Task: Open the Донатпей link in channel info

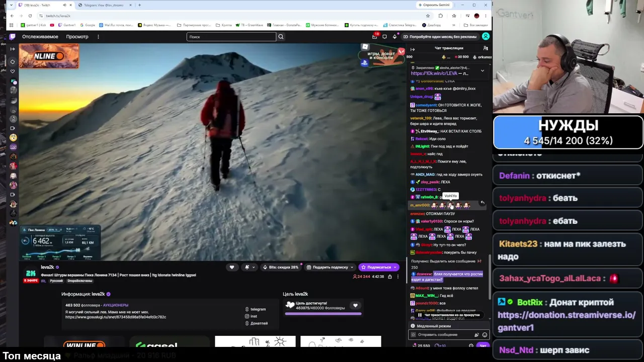Action: pyautogui.click(x=256, y=323)
